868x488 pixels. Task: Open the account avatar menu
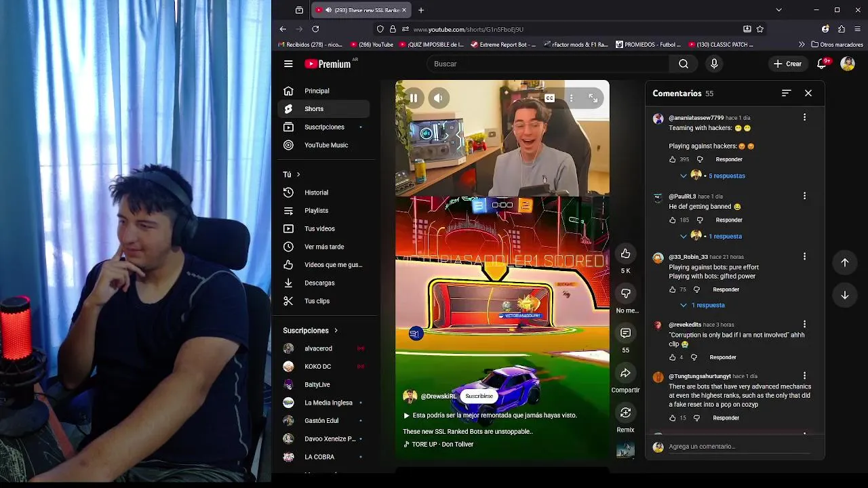(x=848, y=64)
